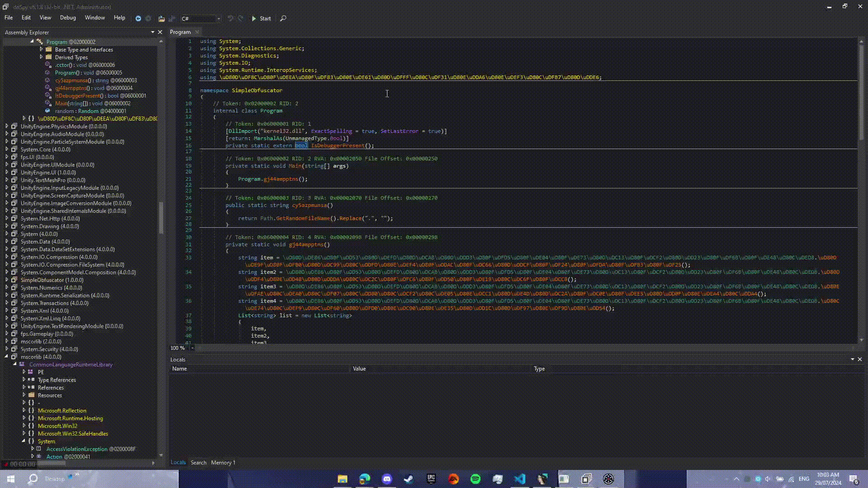Open the C# language dropdown
The width and height of the screenshot is (868, 488).
[218, 19]
